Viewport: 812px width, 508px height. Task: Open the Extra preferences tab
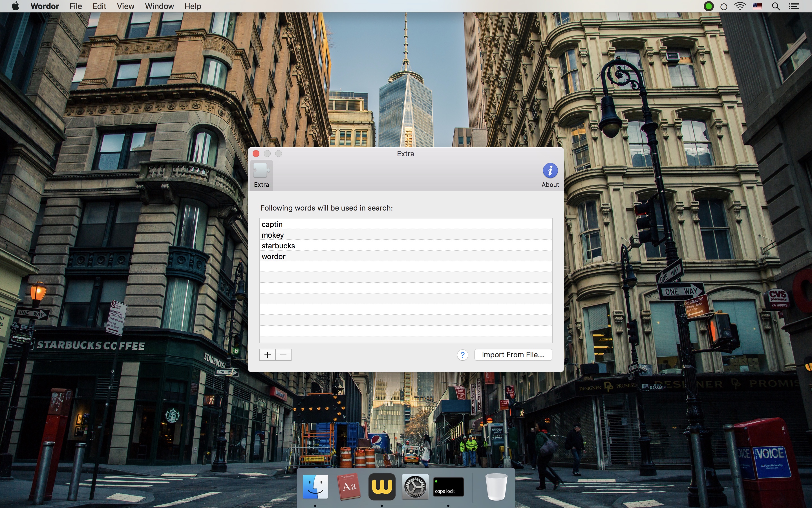[x=261, y=175]
